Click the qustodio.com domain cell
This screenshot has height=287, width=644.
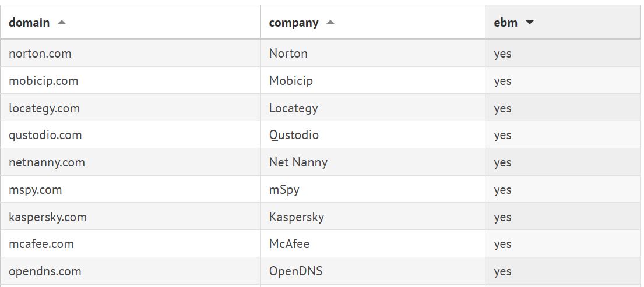pyautogui.click(x=45, y=135)
